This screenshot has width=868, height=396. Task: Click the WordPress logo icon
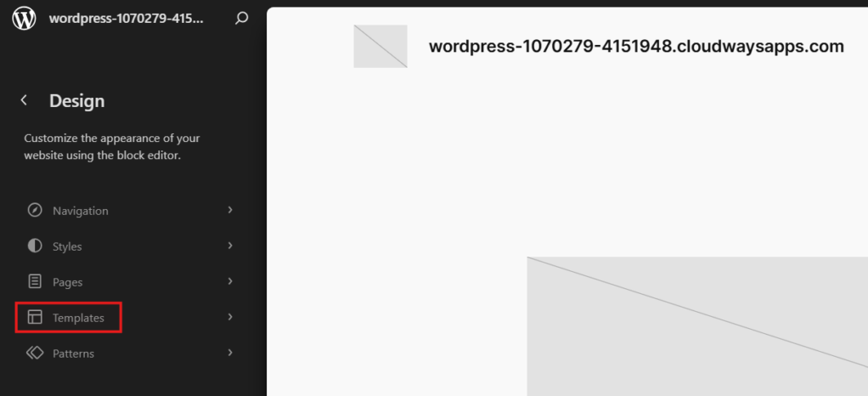tap(24, 19)
